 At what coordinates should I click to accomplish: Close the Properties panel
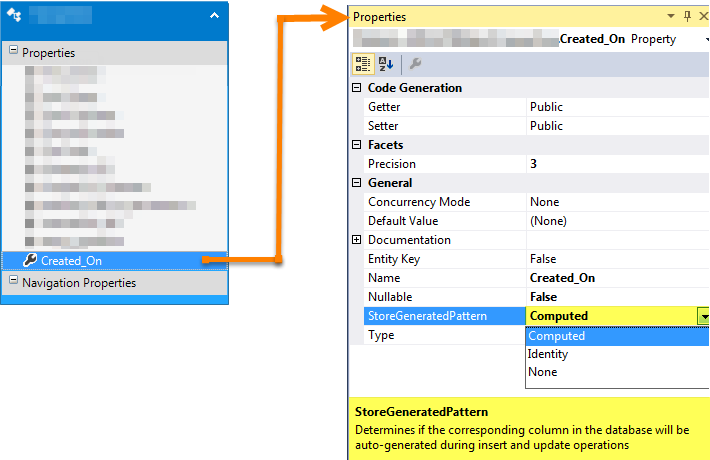[702, 17]
